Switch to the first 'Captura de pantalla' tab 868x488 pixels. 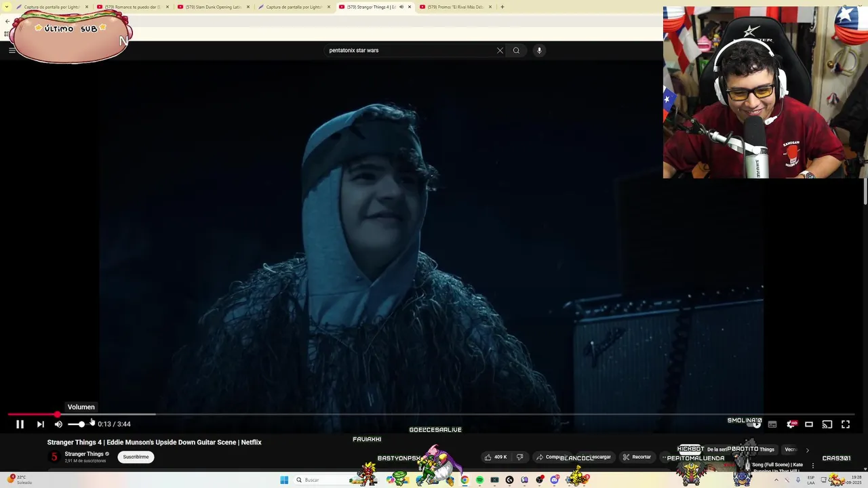pyautogui.click(x=52, y=7)
